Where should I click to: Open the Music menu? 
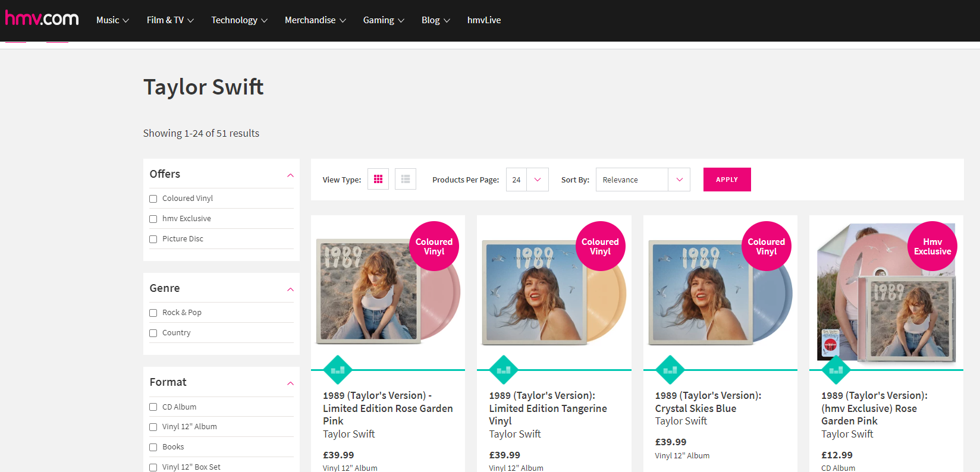coord(112,20)
